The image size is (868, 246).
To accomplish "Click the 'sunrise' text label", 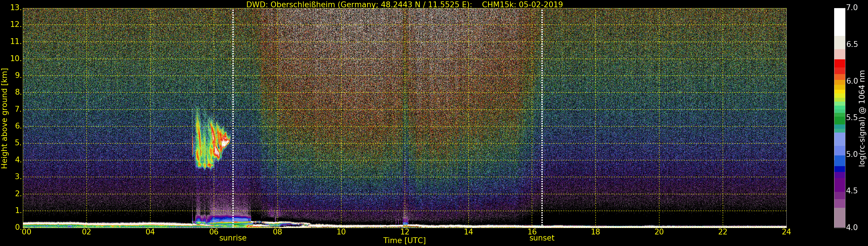I will (x=233, y=238).
